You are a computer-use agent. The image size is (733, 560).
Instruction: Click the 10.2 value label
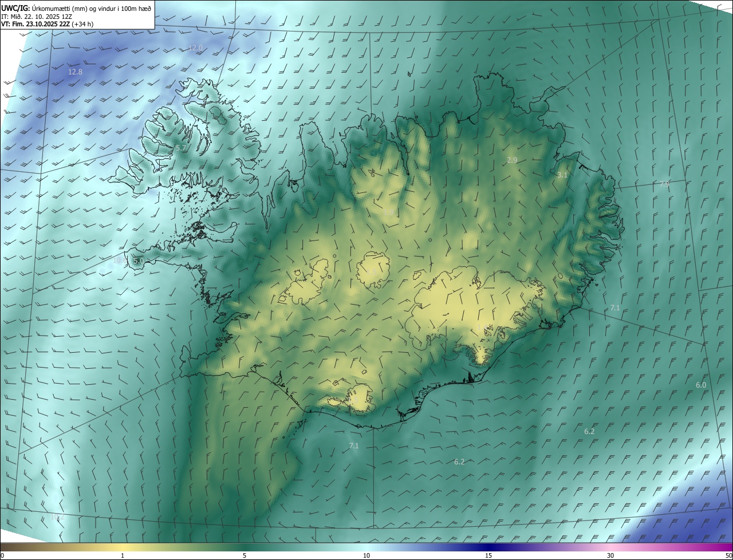pos(57,516)
